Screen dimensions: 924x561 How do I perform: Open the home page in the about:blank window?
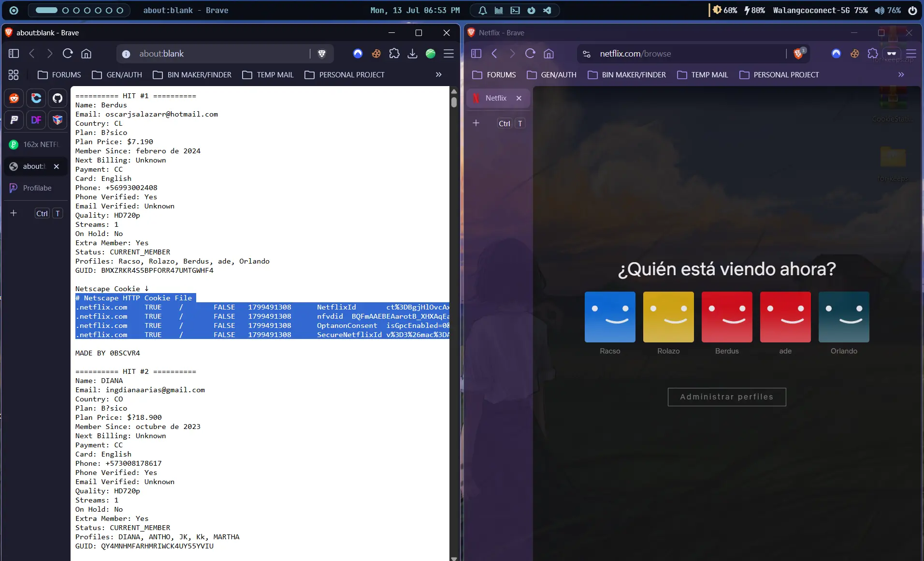pyautogui.click(x=86, y=54)
